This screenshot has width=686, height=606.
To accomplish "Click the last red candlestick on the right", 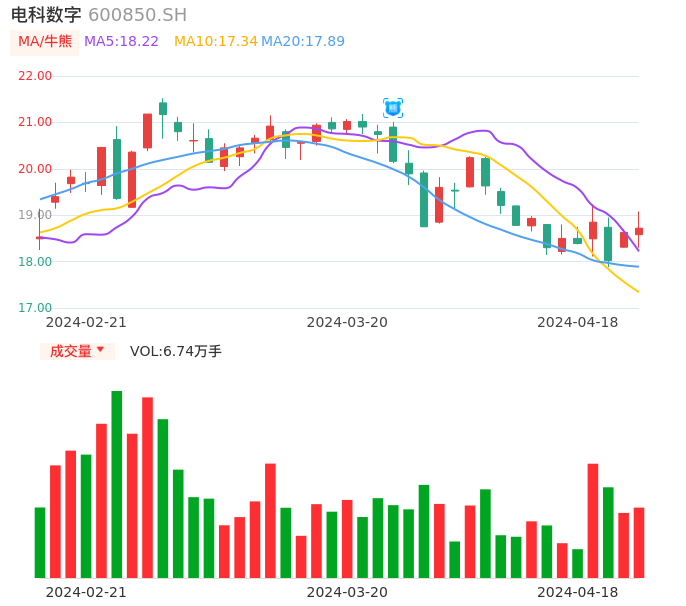I will 639,231.
